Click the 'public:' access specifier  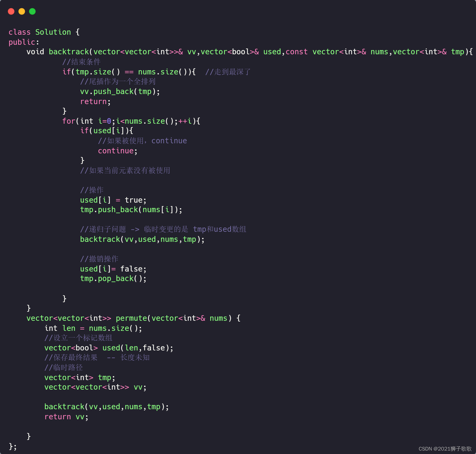pos(24,42)
